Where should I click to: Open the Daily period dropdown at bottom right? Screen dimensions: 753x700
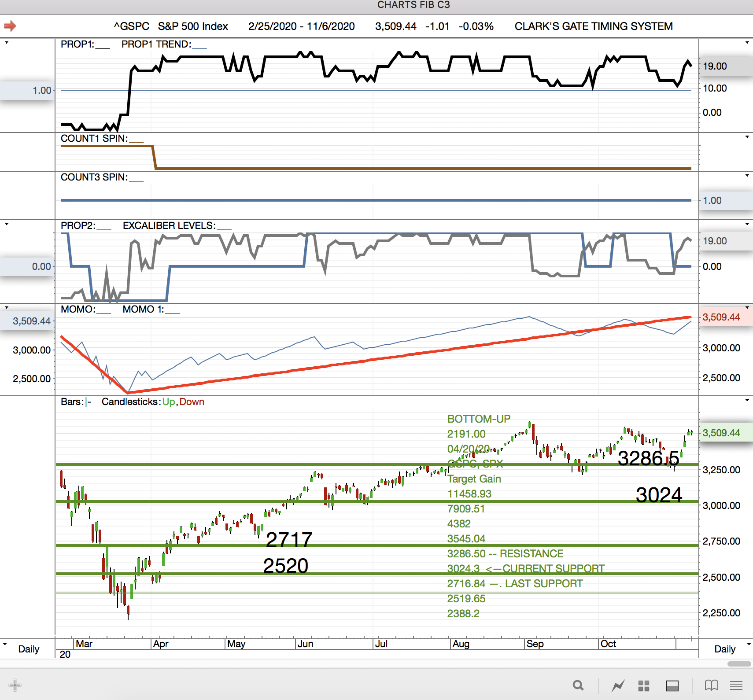(747, 644)
